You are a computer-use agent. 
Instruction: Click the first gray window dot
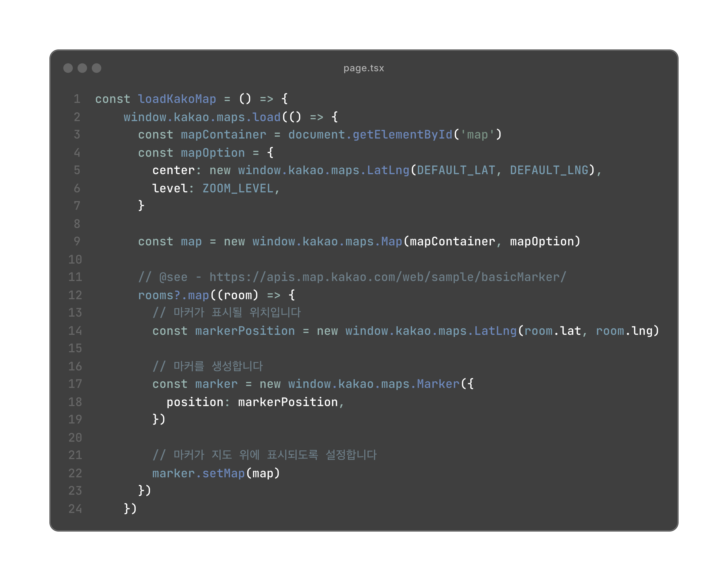coord(68,68)
